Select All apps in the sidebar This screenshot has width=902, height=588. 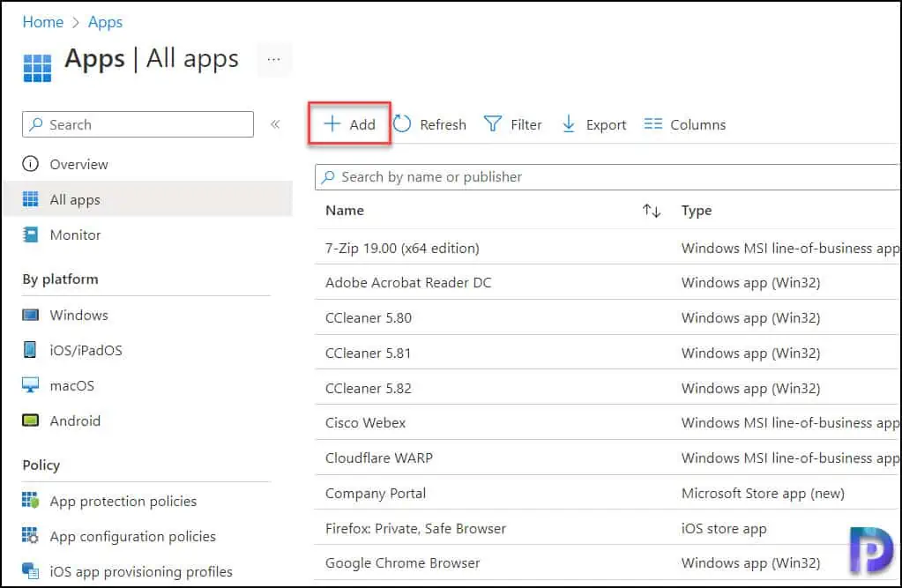[x=75, y=199]
